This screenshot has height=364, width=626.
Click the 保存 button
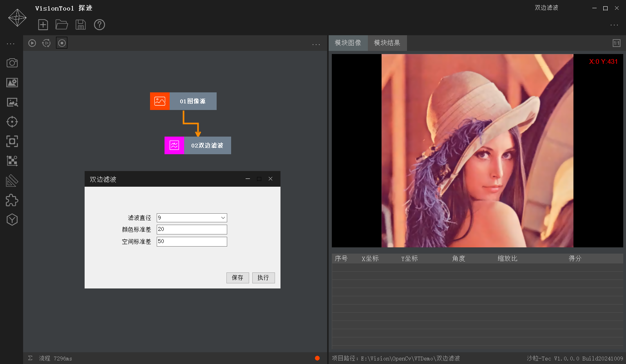coord(237,278)
